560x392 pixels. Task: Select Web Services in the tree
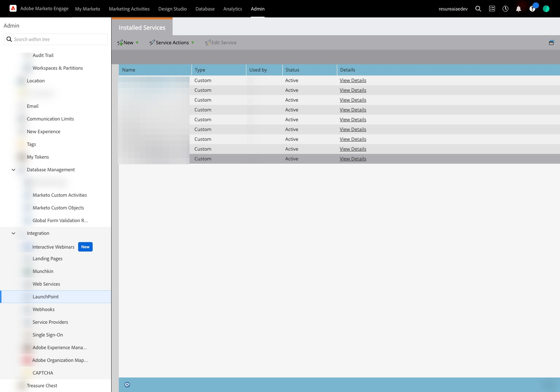click(47, 284)
